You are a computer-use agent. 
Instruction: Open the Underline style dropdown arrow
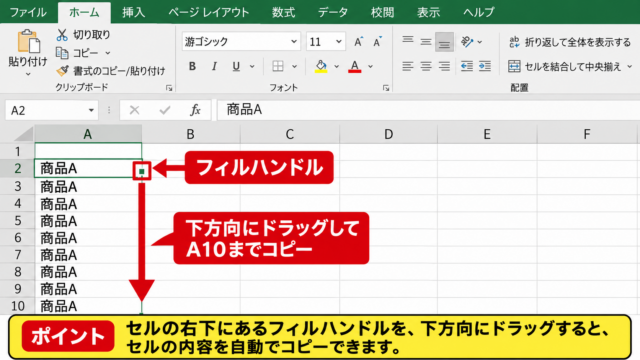click(x=252, y=67)
